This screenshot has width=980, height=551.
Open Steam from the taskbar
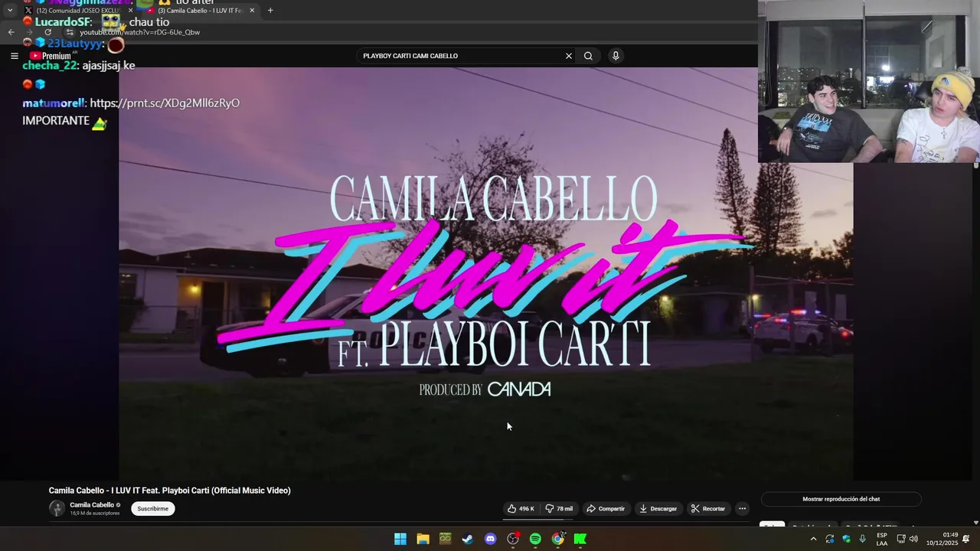coord(467,539)
